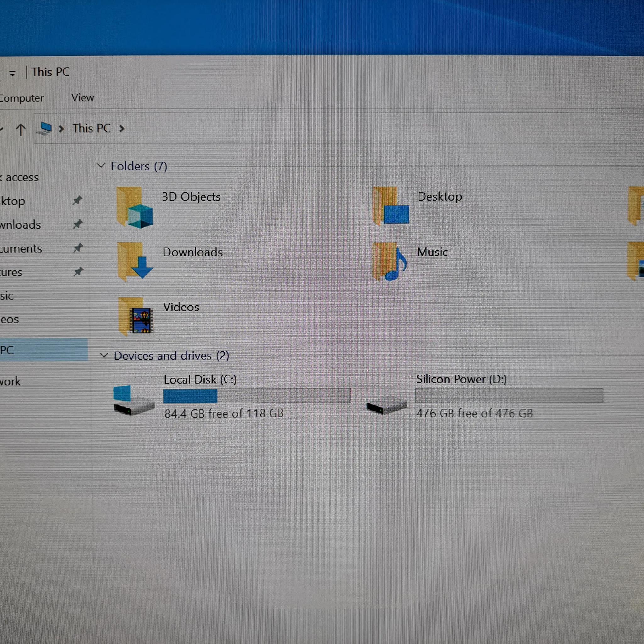
Task: Select Videos in the navigation pane
Action: [9, 319]
